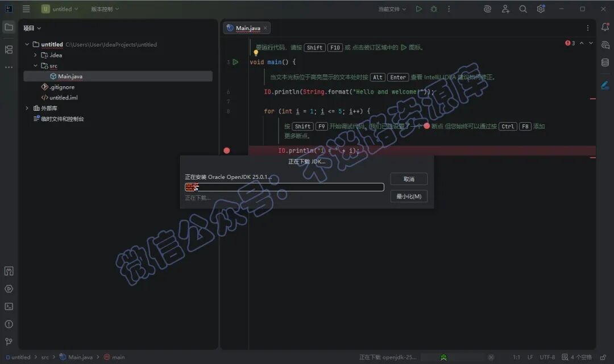614x364 pixels.
Task: Run the current file
Action: tap(418, 9)
